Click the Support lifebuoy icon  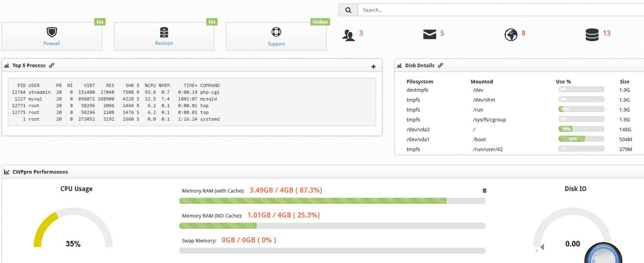point(276,32)
